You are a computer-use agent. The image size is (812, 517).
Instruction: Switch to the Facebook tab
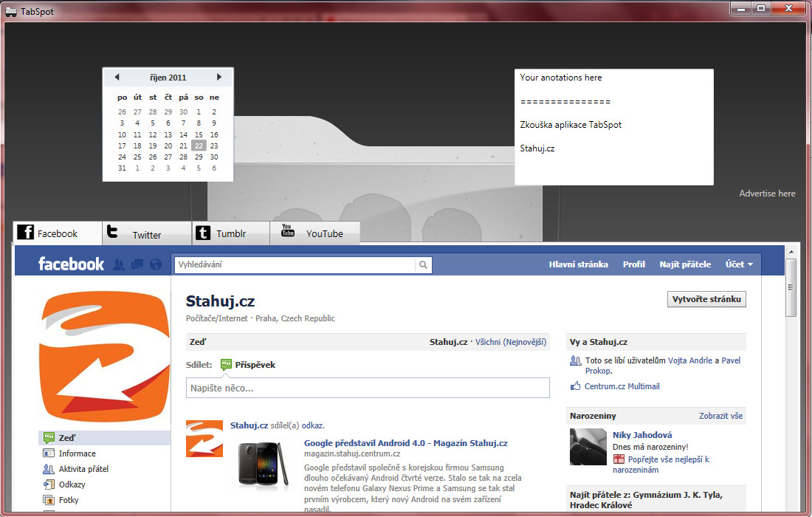[x=58, y=233]
